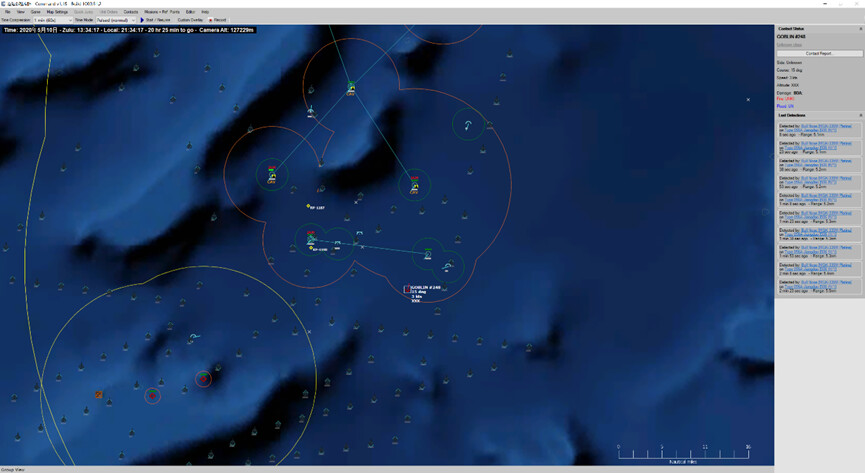
Task: Select the unit at the right end of the cyan track line
Action: 428,254
